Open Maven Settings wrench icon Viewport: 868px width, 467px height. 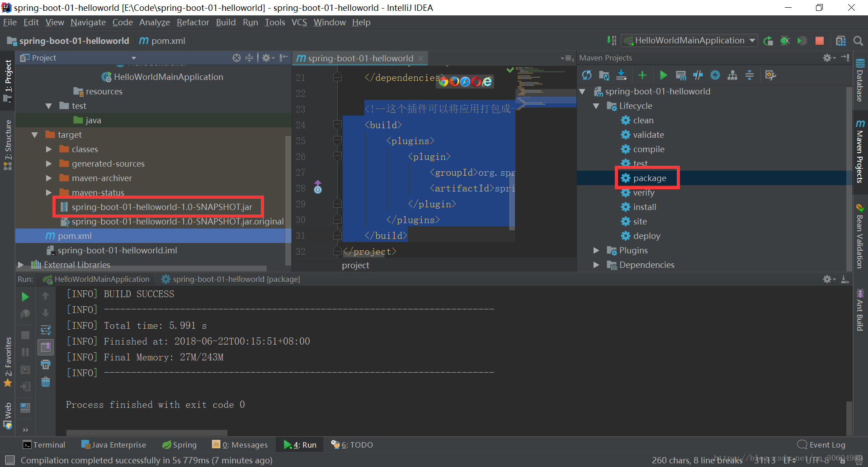770,75
